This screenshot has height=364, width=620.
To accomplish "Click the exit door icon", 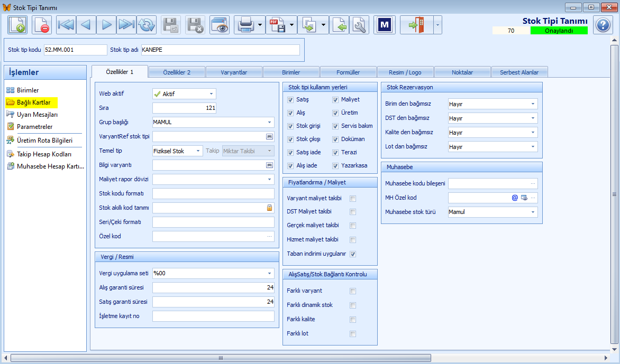I will (416, 25).
